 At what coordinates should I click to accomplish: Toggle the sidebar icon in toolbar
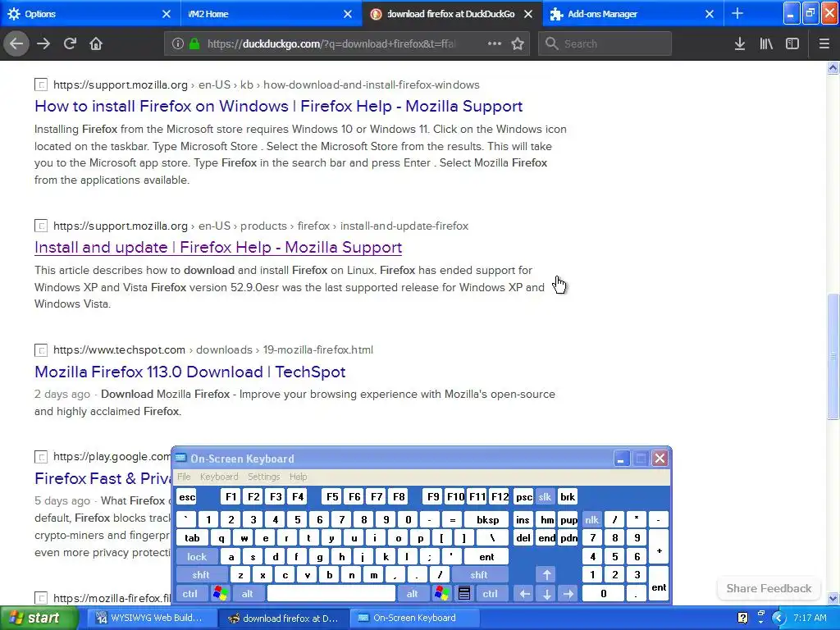pos(792,43)
